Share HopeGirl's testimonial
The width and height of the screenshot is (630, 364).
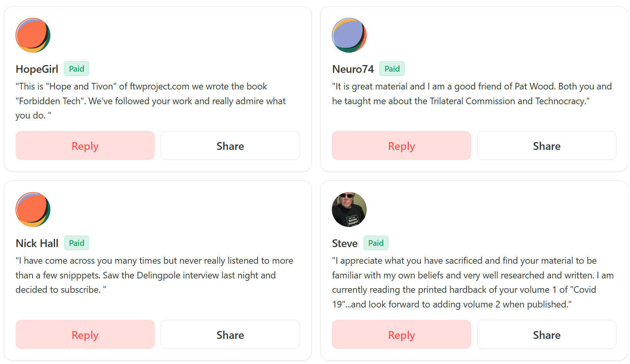click(230, 146)
